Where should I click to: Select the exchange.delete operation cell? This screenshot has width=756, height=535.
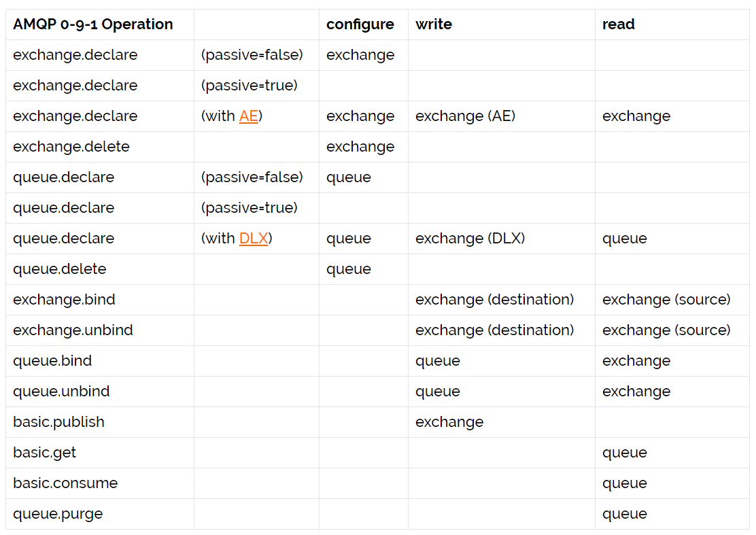[x=71, y=147]
